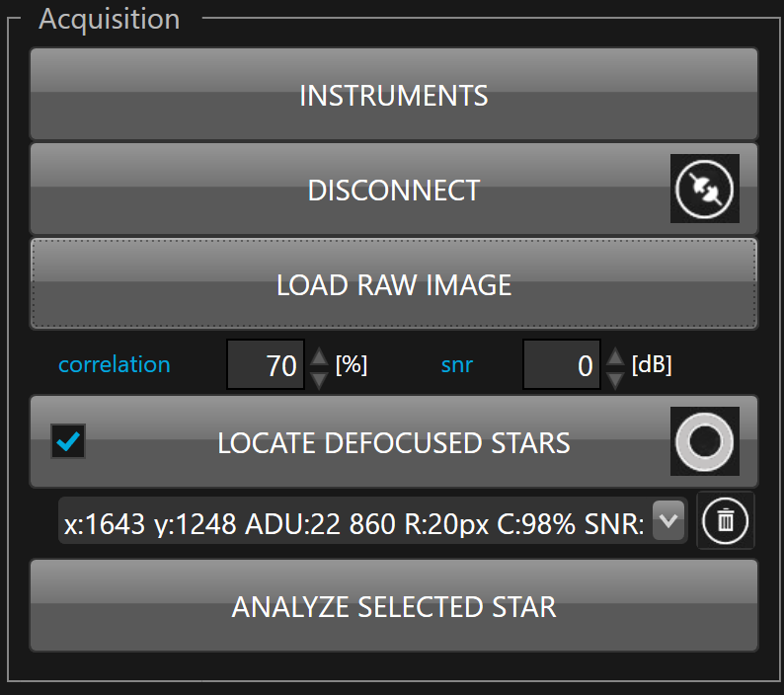Click the blue correlation label
The image size is (784, 695).
(x=114, y=364)
